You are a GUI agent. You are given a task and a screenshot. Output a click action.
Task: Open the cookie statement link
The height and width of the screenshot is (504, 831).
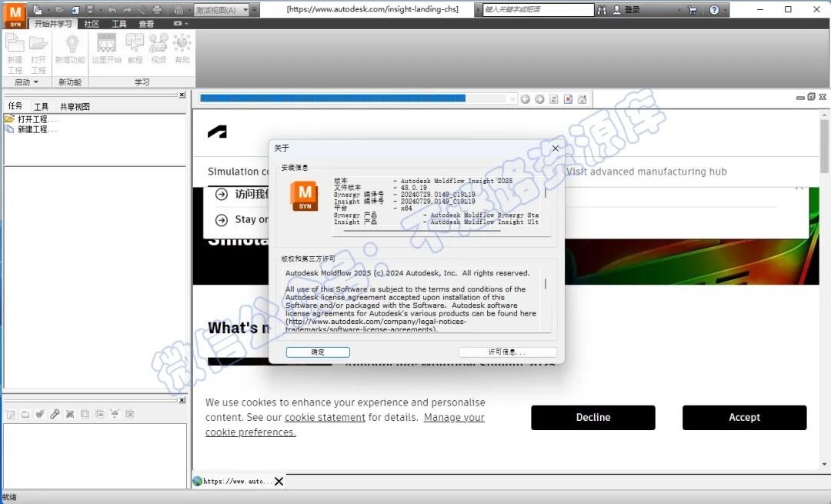click(325, 417)
